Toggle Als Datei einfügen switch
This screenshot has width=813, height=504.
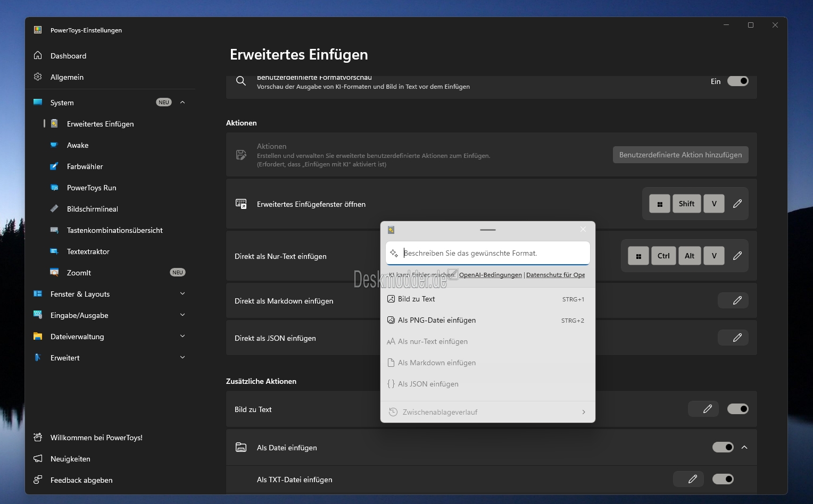tap(723, 447)
